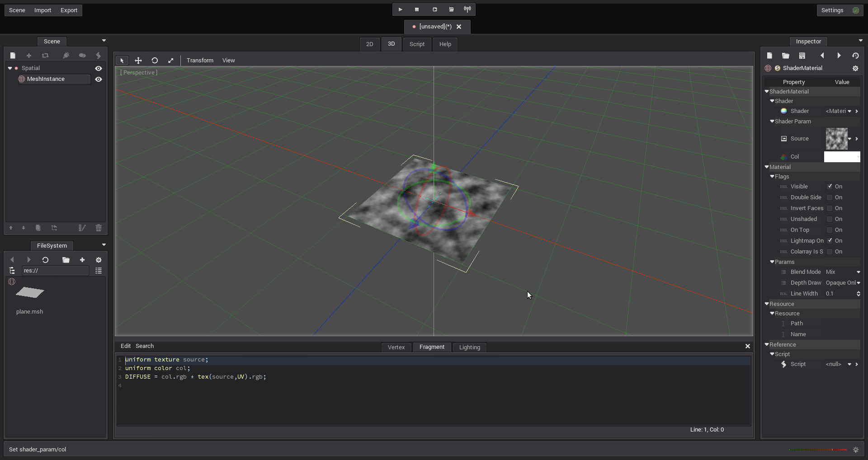Viewport: 868px width, 460px height.
Task: Uncheck the Visible flag checkbox
Action: 830,187
